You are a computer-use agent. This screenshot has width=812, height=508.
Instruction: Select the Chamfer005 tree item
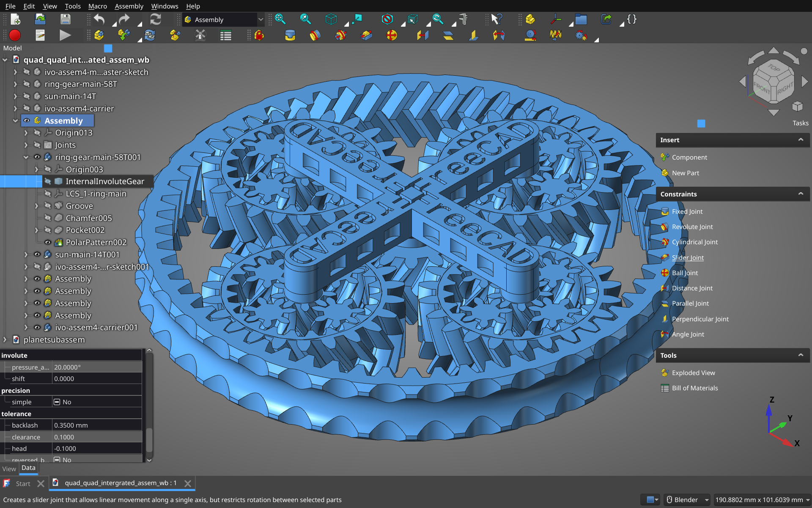(x=89, y=218)
